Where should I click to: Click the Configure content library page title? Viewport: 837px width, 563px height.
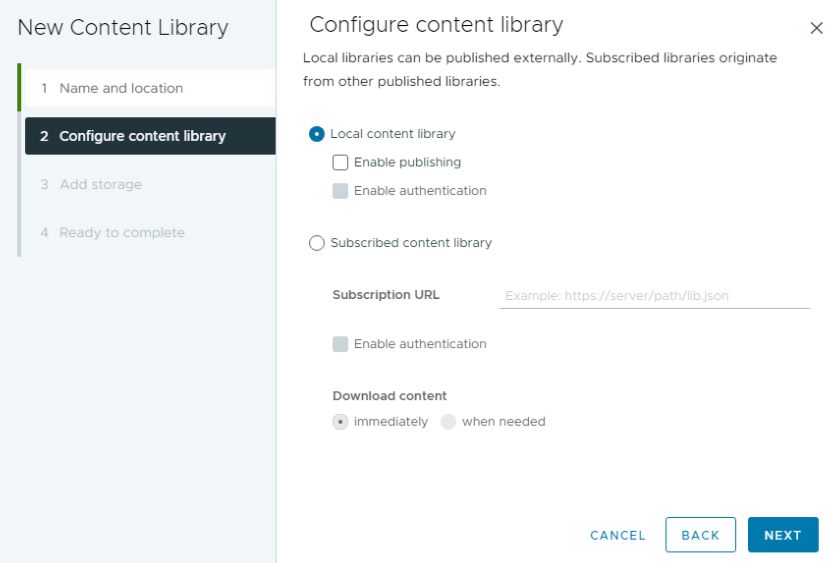click(x=436, y=25)
